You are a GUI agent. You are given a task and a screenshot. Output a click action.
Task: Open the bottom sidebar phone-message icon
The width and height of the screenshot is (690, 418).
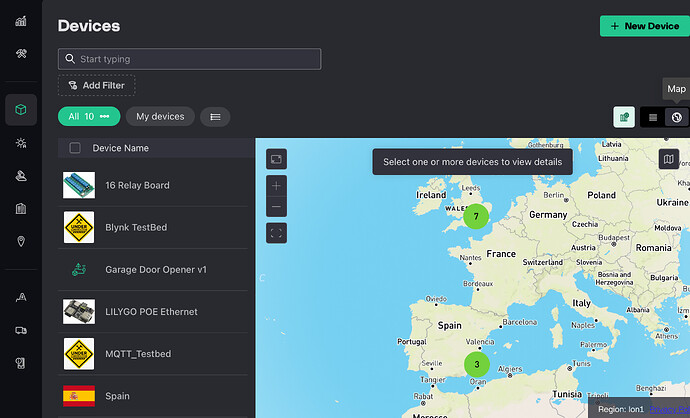pyautogui.click(x=21, y=363)
